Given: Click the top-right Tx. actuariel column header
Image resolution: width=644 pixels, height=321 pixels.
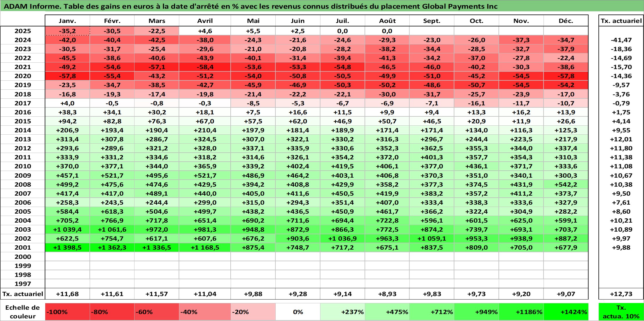Looking at the screenshot, I should (621, 21).
